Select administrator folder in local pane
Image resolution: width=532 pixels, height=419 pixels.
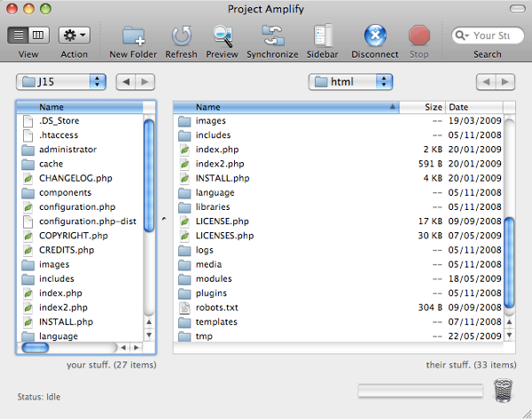80,150
